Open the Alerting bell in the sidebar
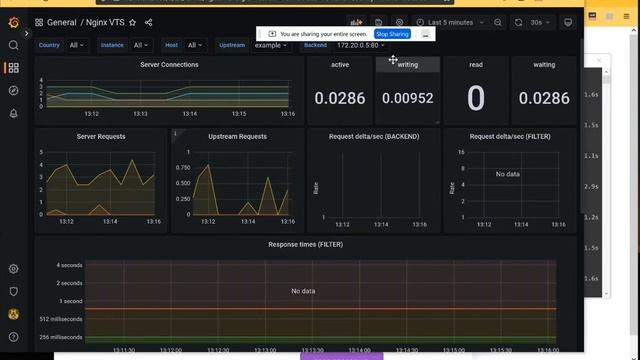This screenshot has width=640, height=360. (x=13, y=113)
